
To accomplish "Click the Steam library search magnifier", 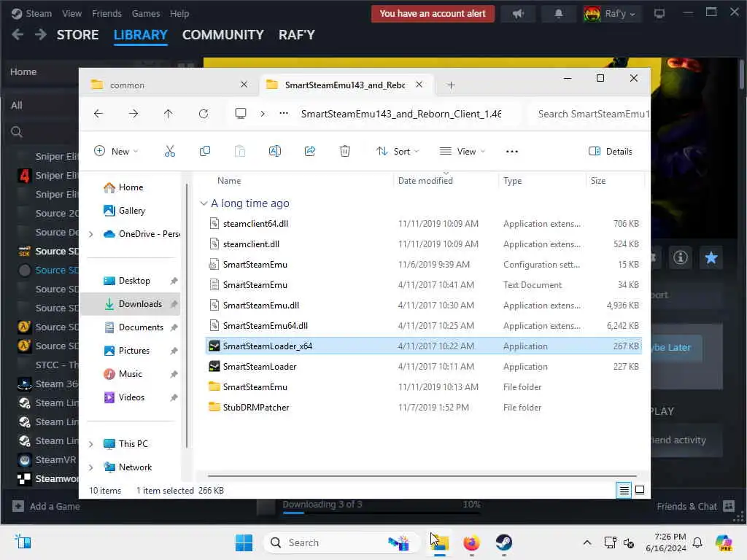I will (x=17, y=132).
